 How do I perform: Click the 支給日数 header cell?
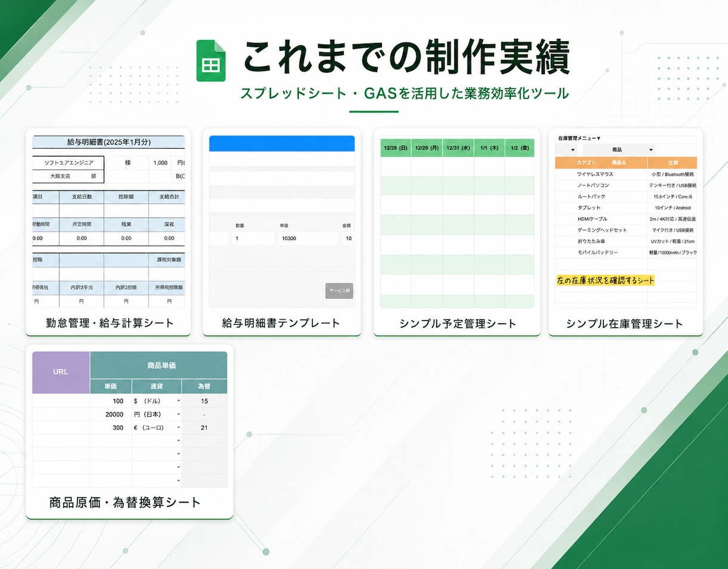tap(82, 196)
